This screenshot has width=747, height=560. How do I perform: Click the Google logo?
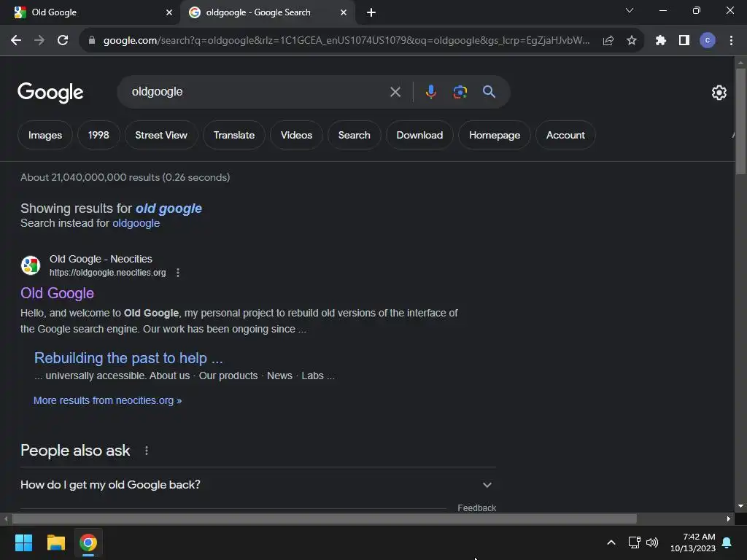[x=50, y=93]
